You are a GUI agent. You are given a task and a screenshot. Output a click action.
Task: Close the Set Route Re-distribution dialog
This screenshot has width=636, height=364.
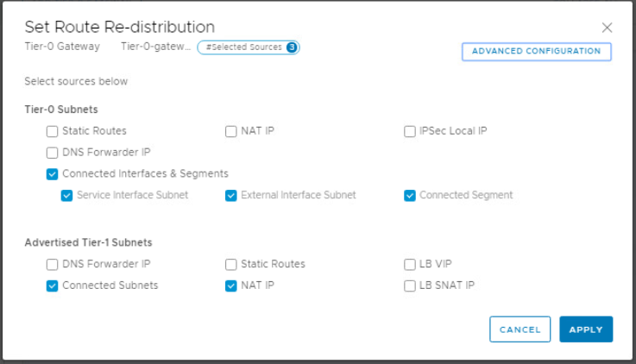607,28
